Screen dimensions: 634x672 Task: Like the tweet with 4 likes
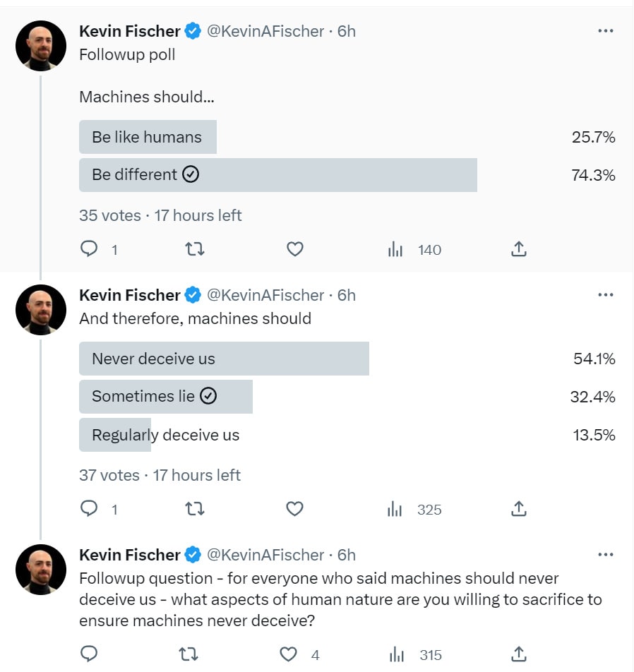pos(289,654)
